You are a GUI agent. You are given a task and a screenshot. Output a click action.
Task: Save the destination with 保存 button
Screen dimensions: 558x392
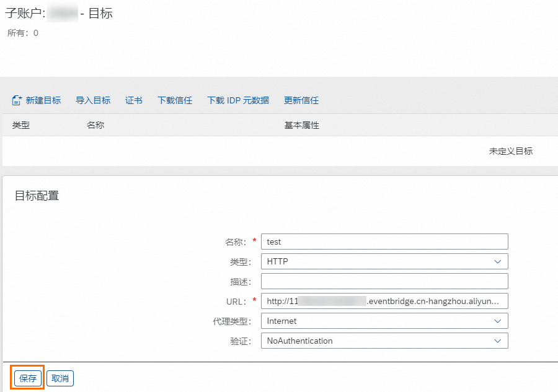[28, 378]
